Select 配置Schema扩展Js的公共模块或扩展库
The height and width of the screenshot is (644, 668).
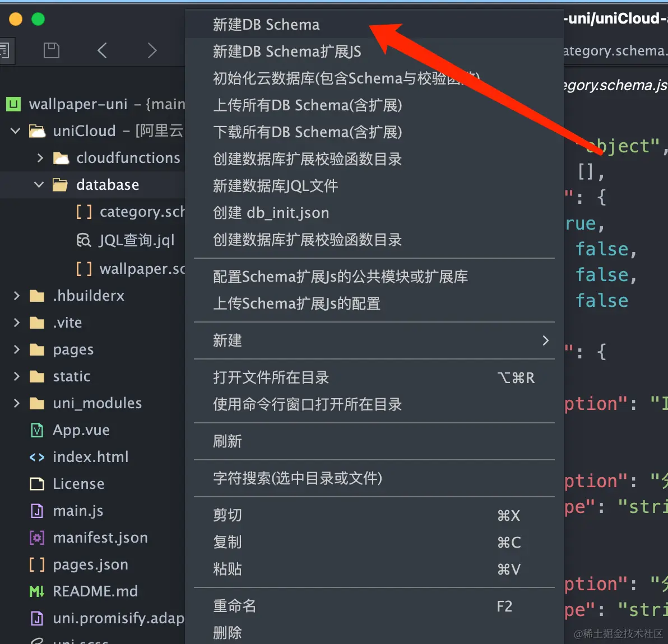point(374,277)
